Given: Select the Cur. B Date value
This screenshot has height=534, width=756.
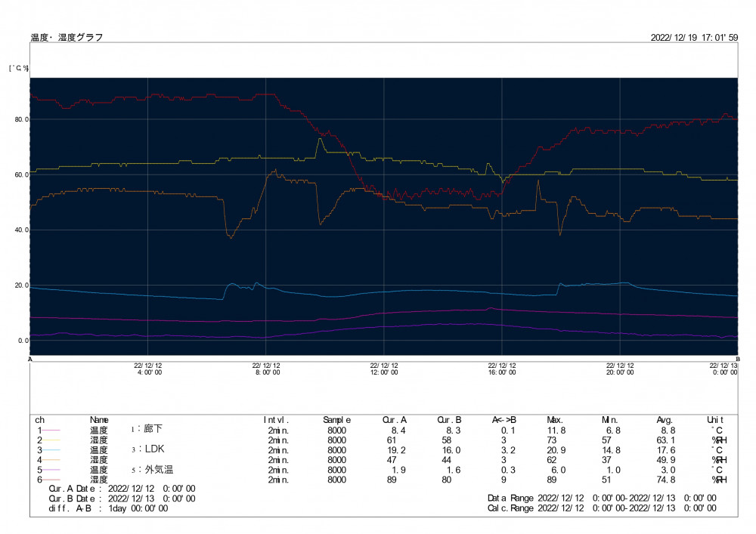Looking at the screenshot, I should click(x=152, y=499).
